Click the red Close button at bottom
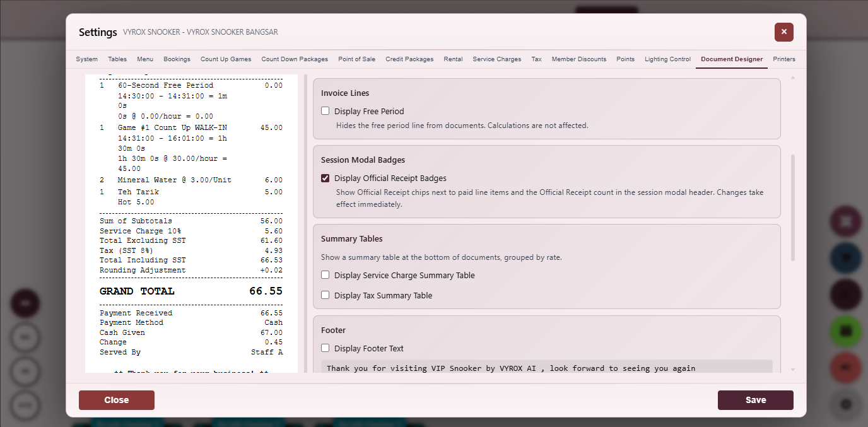The height and width of the screenshot is (427, 868). [x=117, y=400]
